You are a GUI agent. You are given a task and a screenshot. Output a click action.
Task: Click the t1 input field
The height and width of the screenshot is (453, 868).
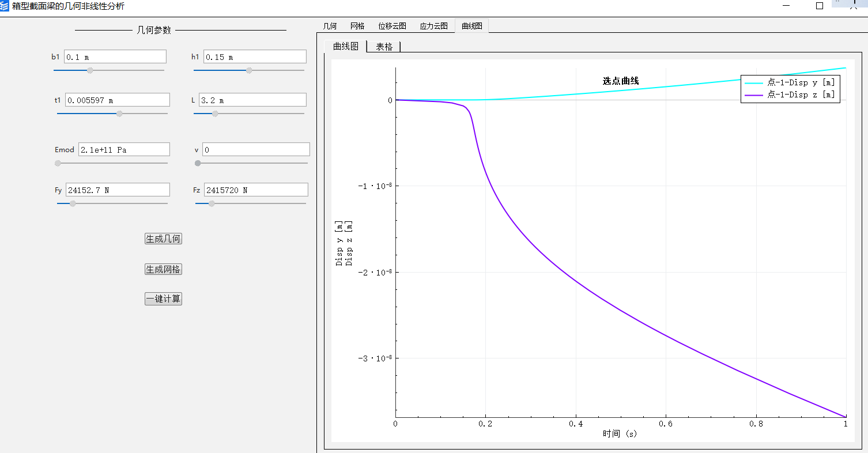tap(118, 100)
